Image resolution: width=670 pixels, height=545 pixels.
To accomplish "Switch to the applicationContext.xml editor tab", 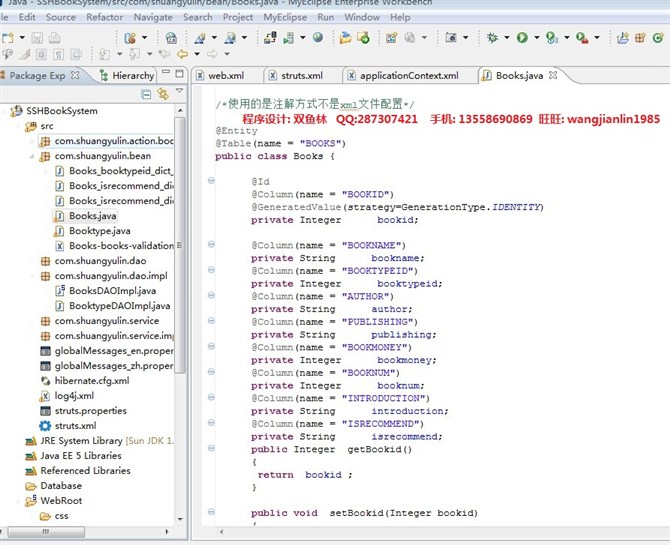I will pyautogui.click(x=409, y=76).
